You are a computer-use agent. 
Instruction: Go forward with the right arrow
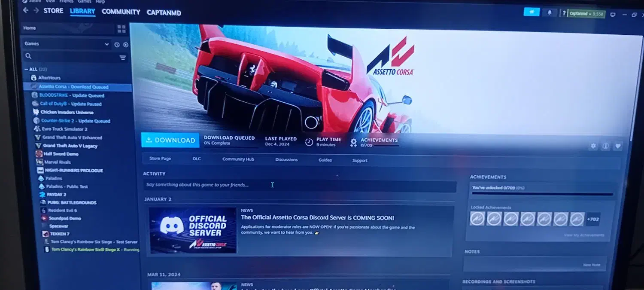tap(36, 10)
